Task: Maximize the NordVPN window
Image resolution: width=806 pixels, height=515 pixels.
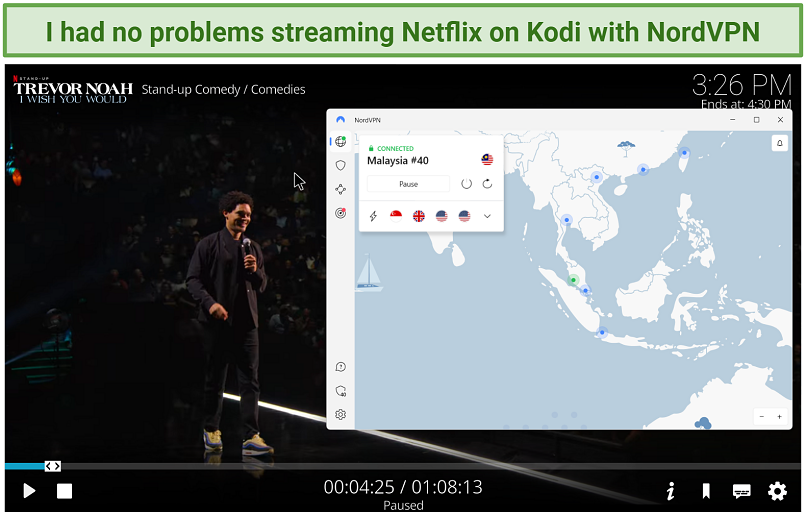Action: tap(756, 120)
